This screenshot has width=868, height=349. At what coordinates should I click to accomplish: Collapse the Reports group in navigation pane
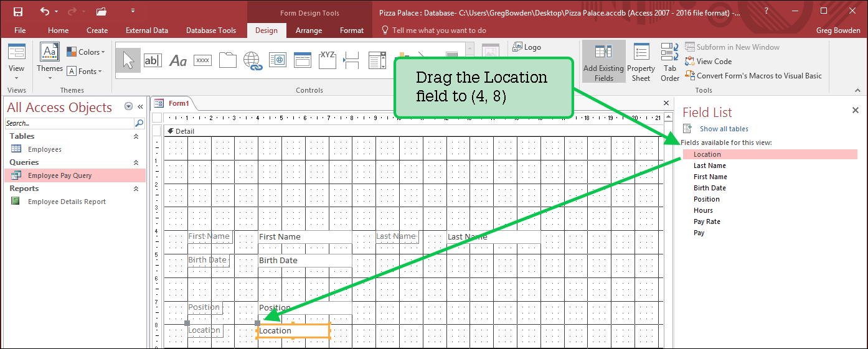click(x=136, y=188)
